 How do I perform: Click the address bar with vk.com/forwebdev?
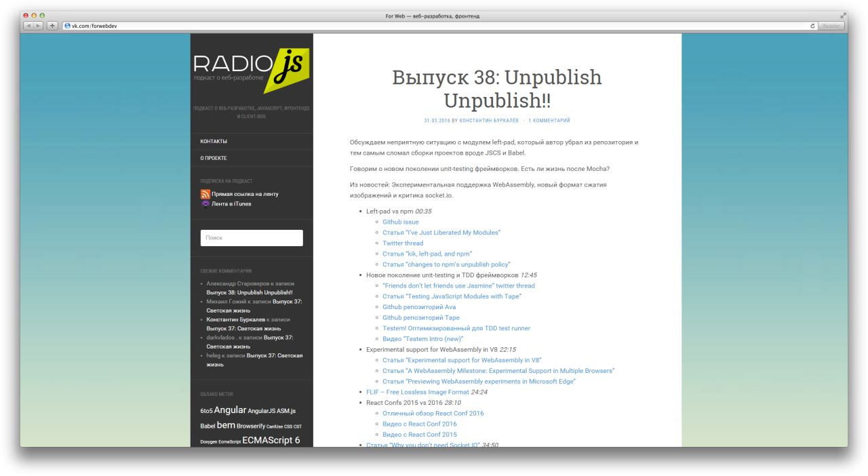pyautogui.click(x=439, y=26)
